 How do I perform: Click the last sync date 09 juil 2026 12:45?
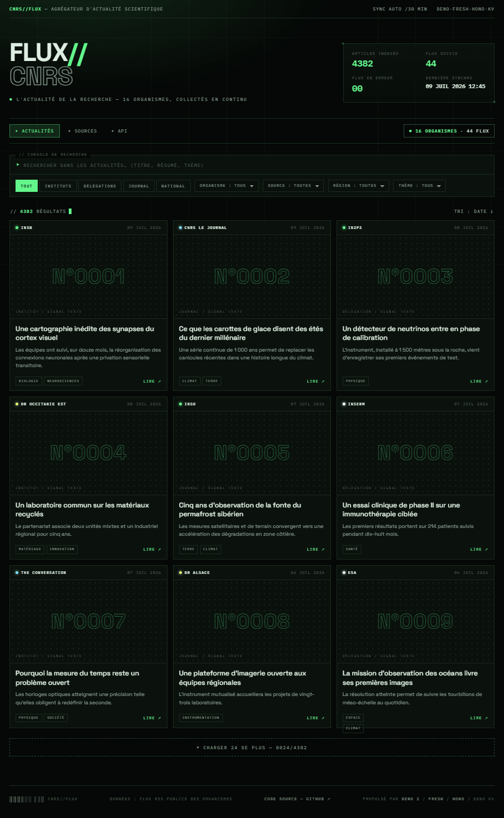tap(455, 87)
